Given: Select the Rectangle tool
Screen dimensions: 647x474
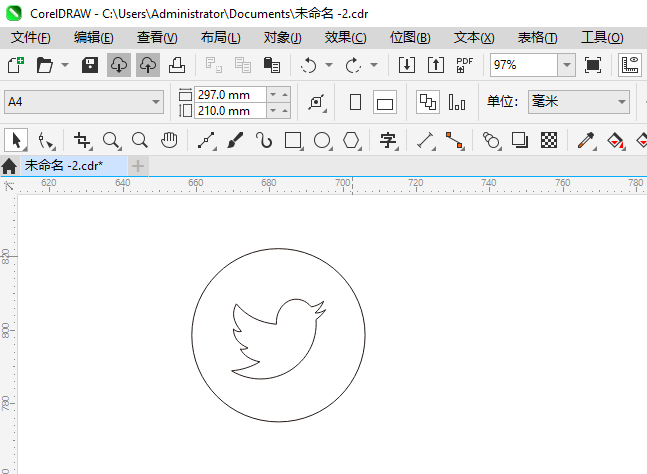Looking at the screenshot, I should coord(293,141).
